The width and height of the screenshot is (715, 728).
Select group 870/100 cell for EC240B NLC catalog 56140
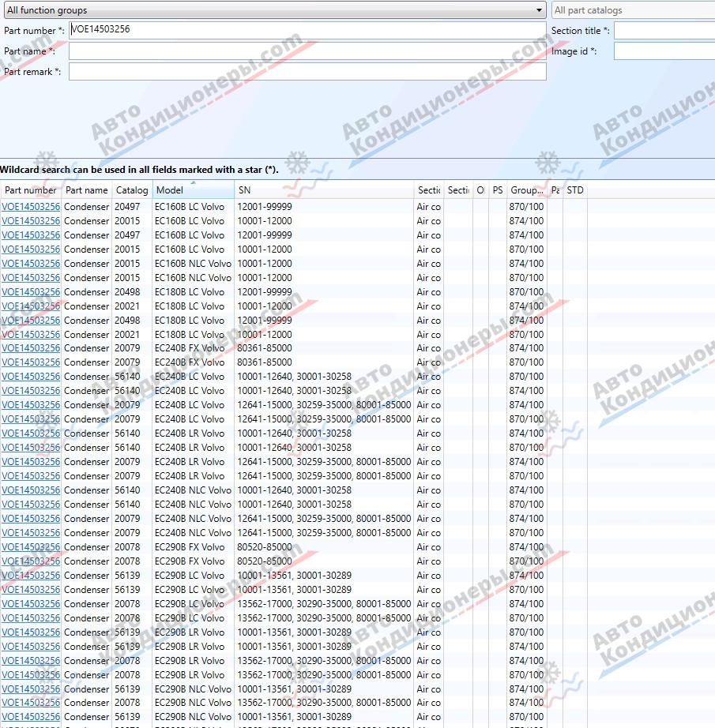coord(527,505)
